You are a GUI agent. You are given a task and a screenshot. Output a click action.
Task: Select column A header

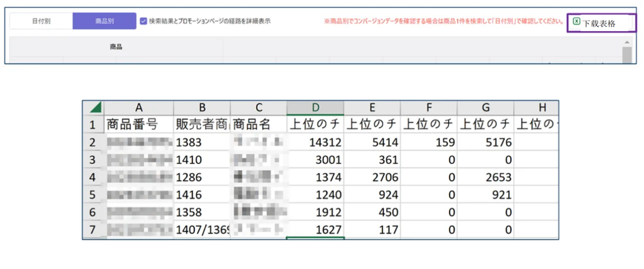pyautogui.click(x=139, y=108)
